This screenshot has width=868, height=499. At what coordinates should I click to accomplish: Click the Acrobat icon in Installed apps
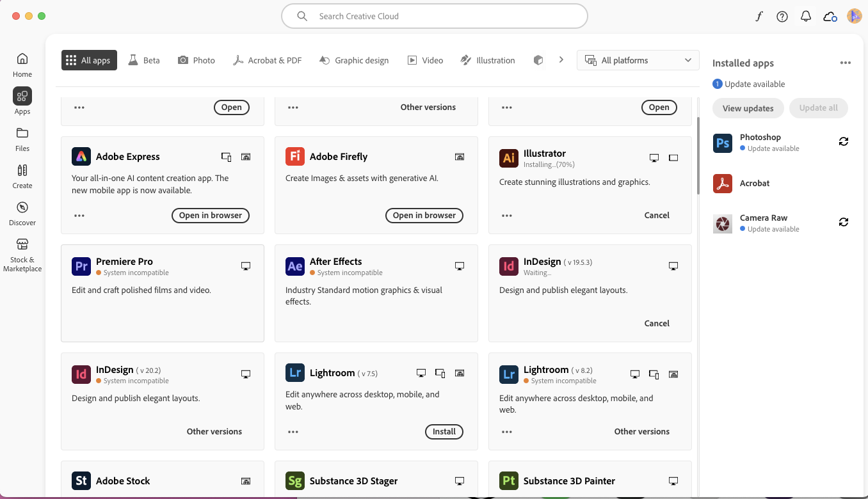point(723,183)
